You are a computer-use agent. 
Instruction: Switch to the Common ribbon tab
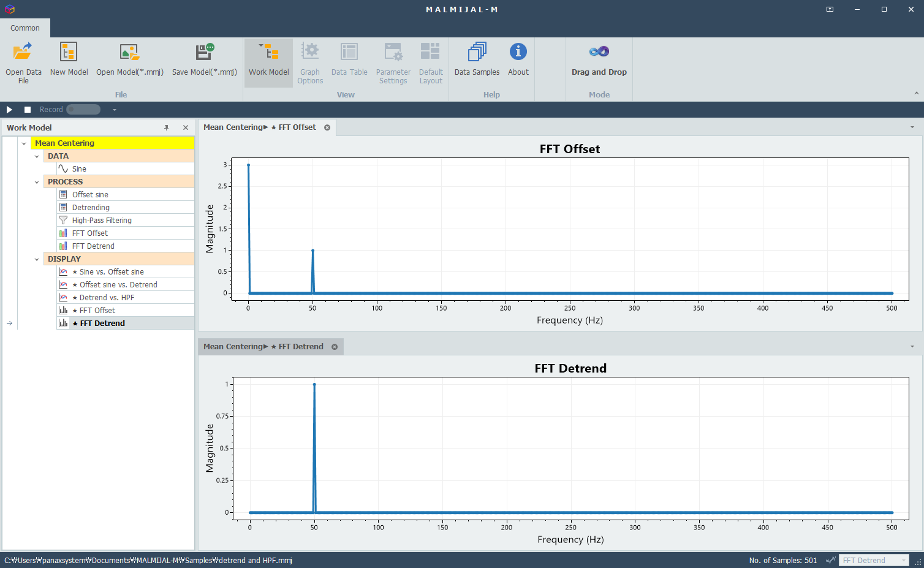(25, 28)
